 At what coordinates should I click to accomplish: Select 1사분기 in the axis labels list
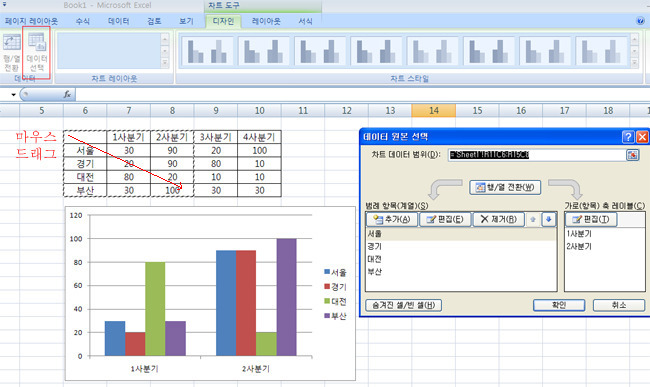pyautogui.click(x=605, y=234)
